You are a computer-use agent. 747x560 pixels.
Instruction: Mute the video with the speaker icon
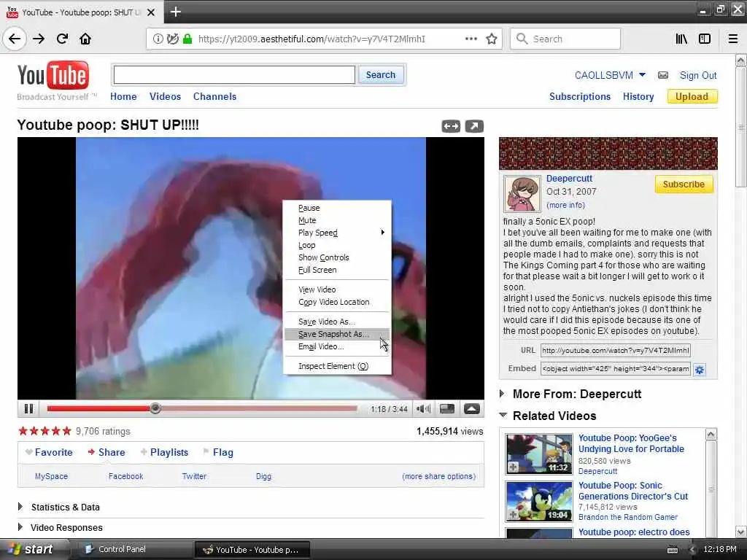423,408
